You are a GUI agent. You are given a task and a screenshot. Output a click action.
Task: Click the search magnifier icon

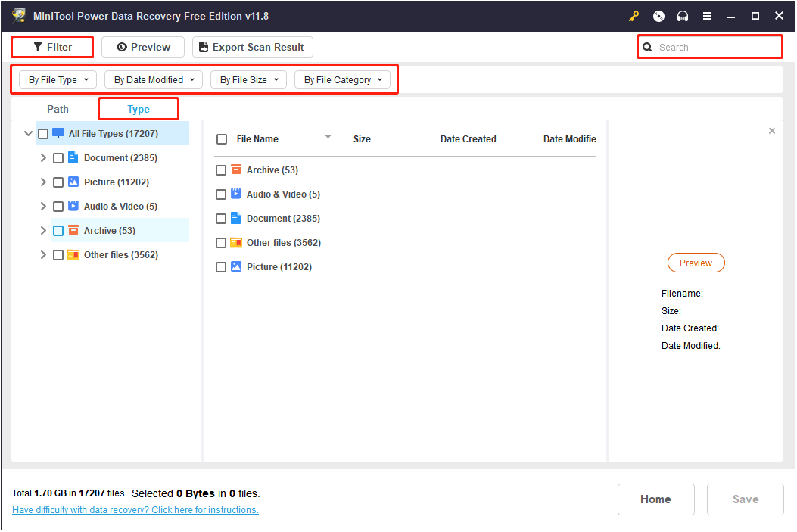pos(647,47)
